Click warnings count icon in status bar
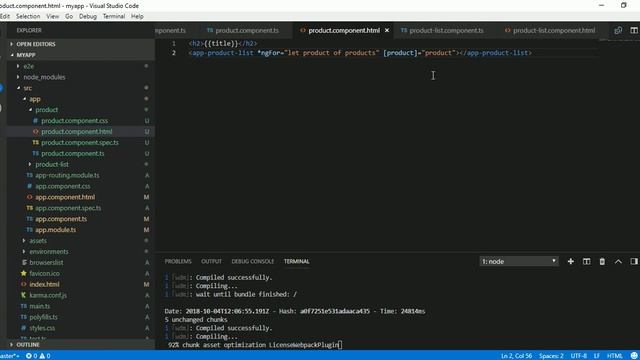Viewport: 640px width, 360px height. (45, 356)
